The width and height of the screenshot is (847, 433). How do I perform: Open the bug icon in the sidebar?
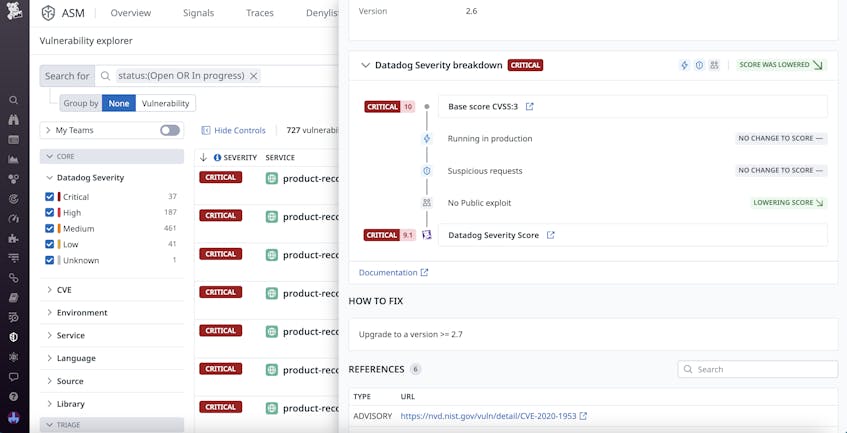(14, 357)
